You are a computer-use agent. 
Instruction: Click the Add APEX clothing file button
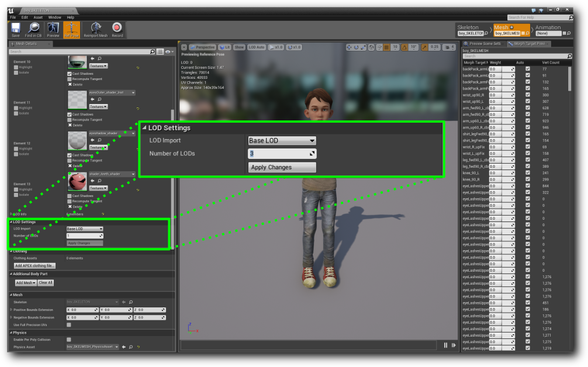click(x=35, y=266)
